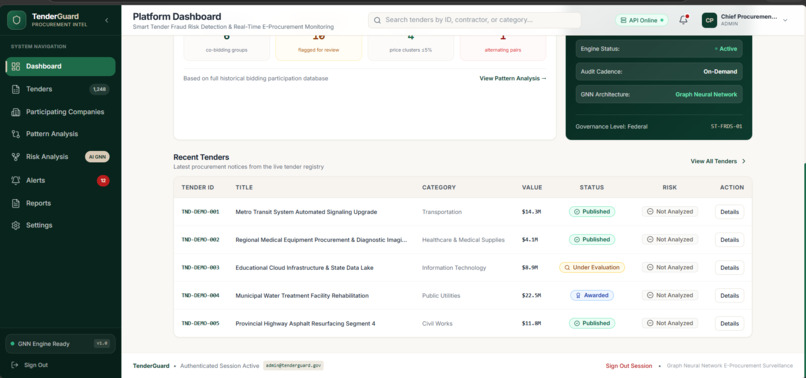Click the Metro Transit System tender title
This screenshot has height=378, width=806.
[x=306, y=212]
